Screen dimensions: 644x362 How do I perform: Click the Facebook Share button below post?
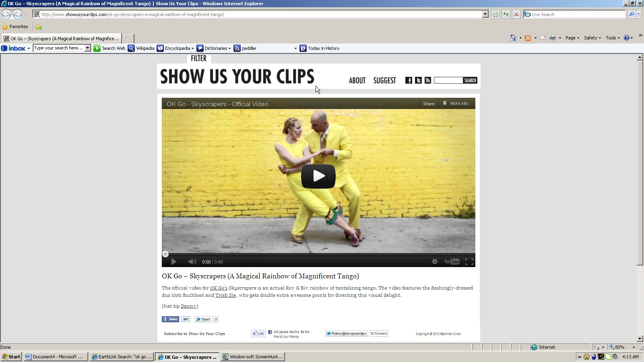(x=170, y=319)
